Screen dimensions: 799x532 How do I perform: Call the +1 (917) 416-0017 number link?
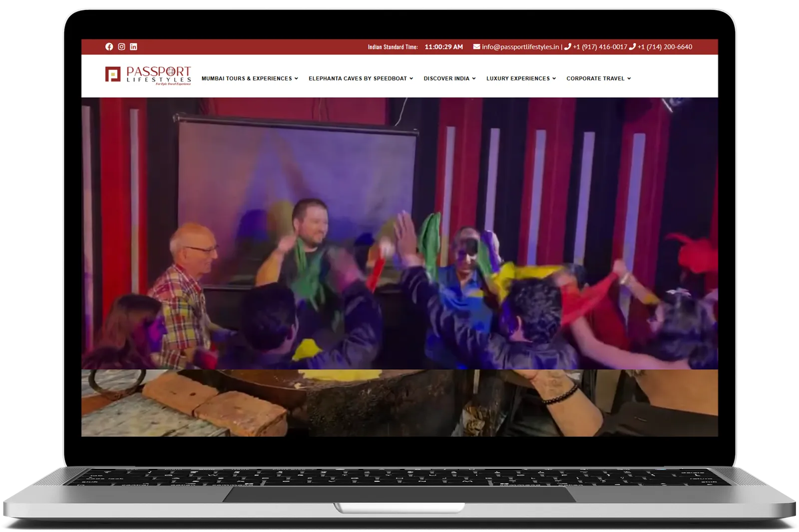click(600, 47)
